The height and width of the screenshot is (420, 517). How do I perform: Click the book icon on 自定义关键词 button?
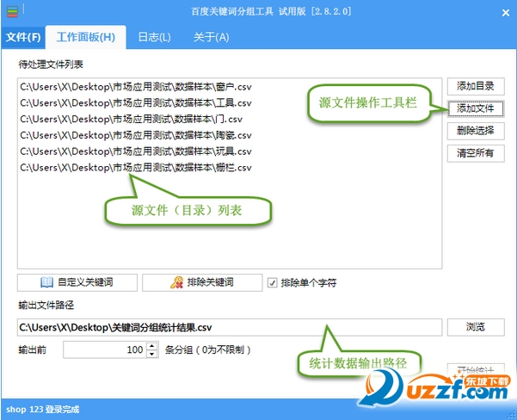pyautogui.click(x=46, y=282)
